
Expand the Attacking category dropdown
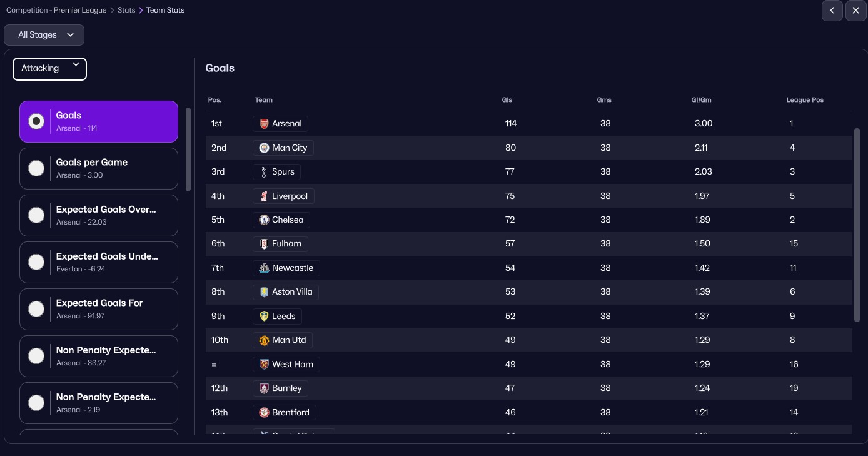pyautogui.click(x=49, y=69)
